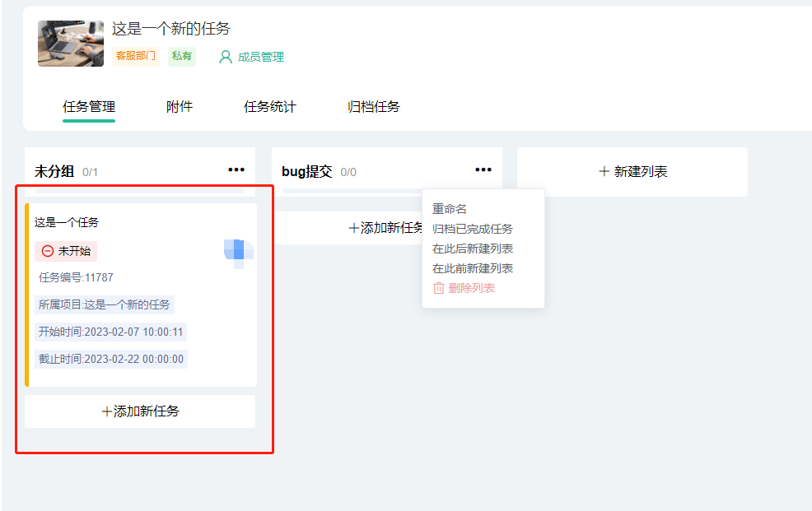Viewport: 812px width, 511px height.
Task: Switch to the 任务管理 tab
Action: coord(89,107)
